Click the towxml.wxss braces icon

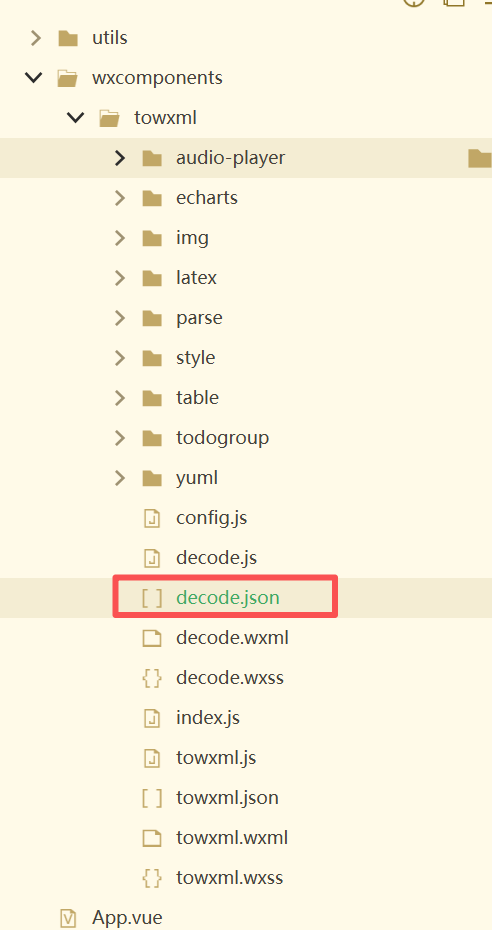coord(152,878)
